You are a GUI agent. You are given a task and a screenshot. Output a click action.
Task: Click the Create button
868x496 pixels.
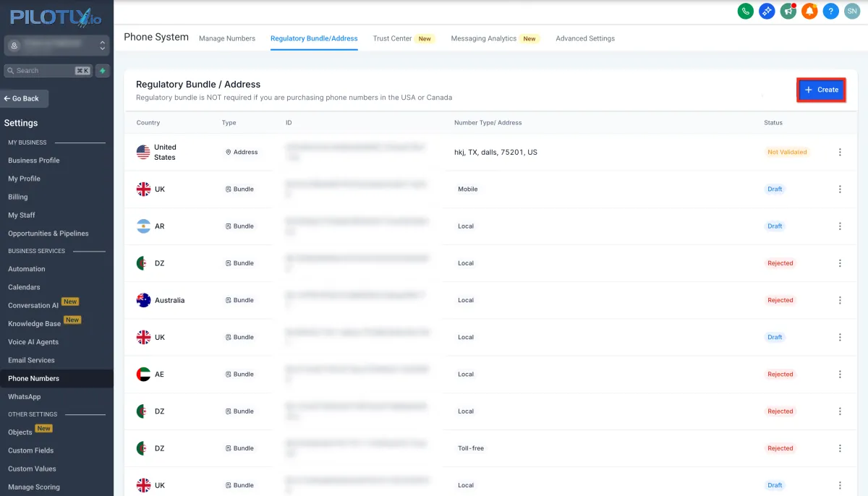click(x=821, y=90)
